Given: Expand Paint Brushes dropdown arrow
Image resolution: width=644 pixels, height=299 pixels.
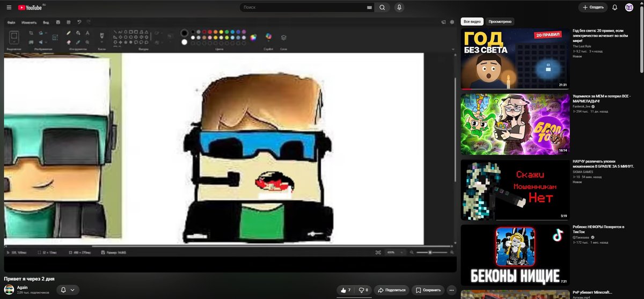Looking at the screenshot, I should [101, 42].
